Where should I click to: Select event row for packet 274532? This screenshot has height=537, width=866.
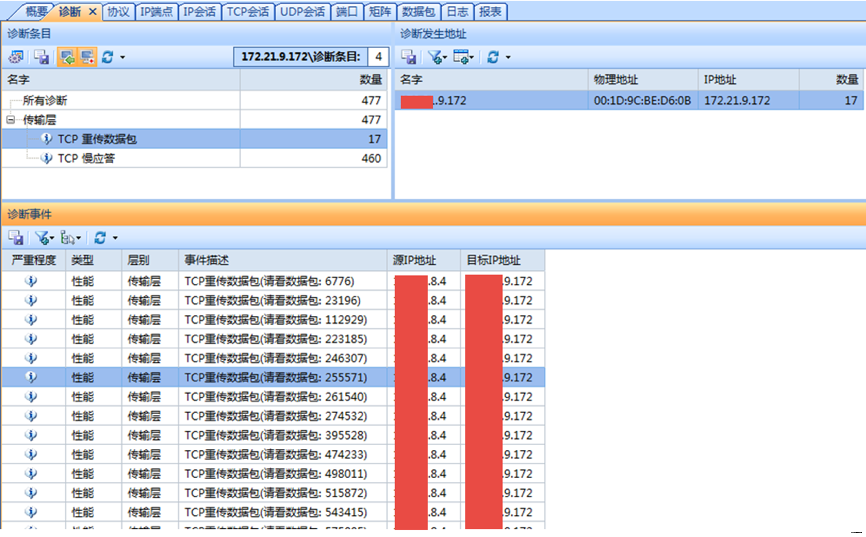(x=273, y=416)
